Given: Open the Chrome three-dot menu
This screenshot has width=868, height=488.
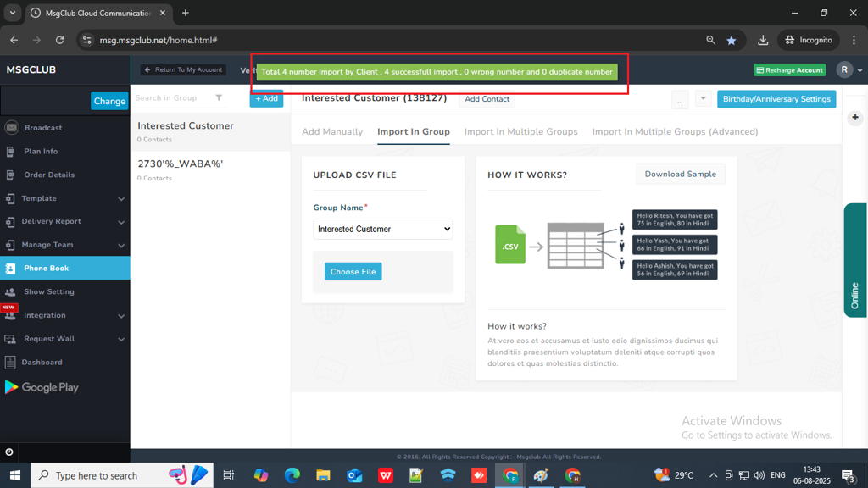Looking at the screenshot, I should point(854,40).
